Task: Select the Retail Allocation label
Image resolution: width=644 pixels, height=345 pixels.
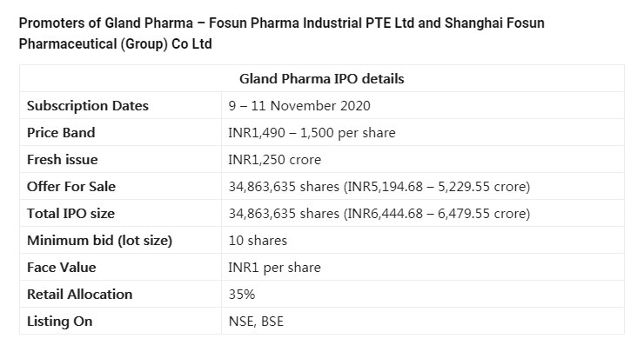Action: coord(79,294)
